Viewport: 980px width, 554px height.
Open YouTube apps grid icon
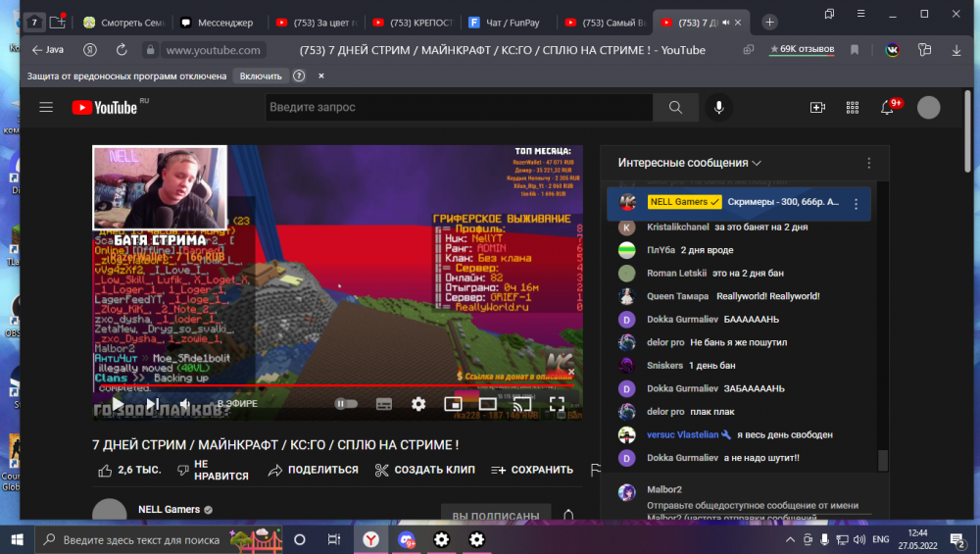pyautogui.click(x=853, y=108)
